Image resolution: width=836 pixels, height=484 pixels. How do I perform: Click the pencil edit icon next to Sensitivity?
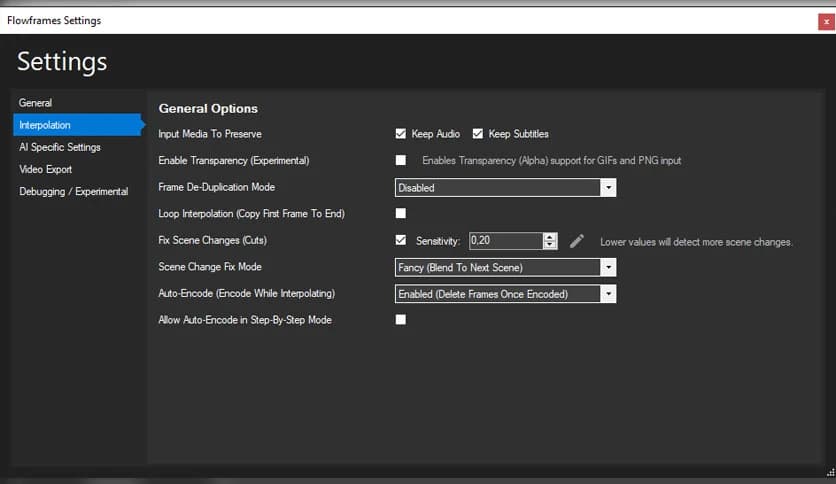[x=576, y=241]
